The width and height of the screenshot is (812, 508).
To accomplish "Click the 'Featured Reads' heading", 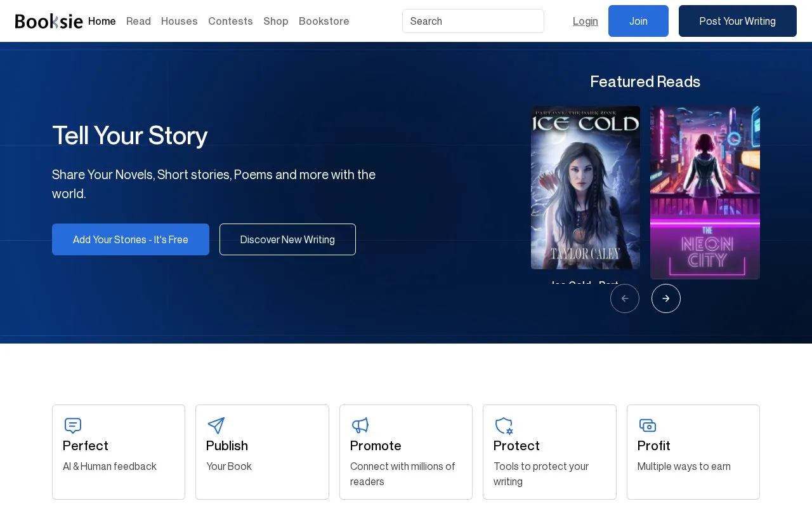I will (x=645, y=81).
